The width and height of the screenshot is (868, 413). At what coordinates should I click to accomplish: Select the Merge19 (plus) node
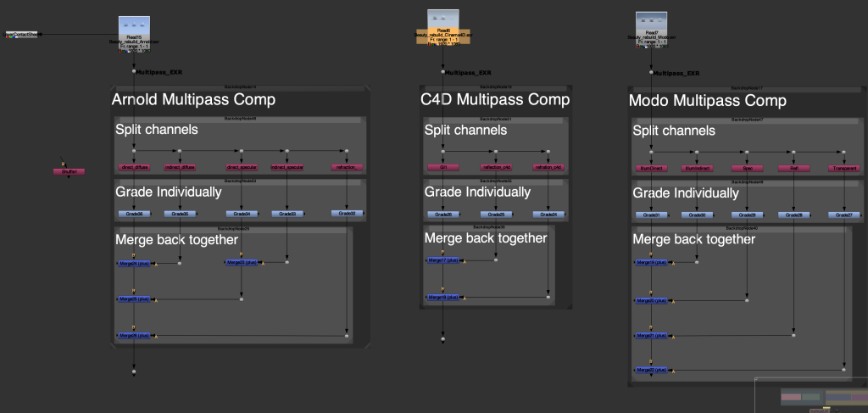pyautogui.click(x=651, y=262)
